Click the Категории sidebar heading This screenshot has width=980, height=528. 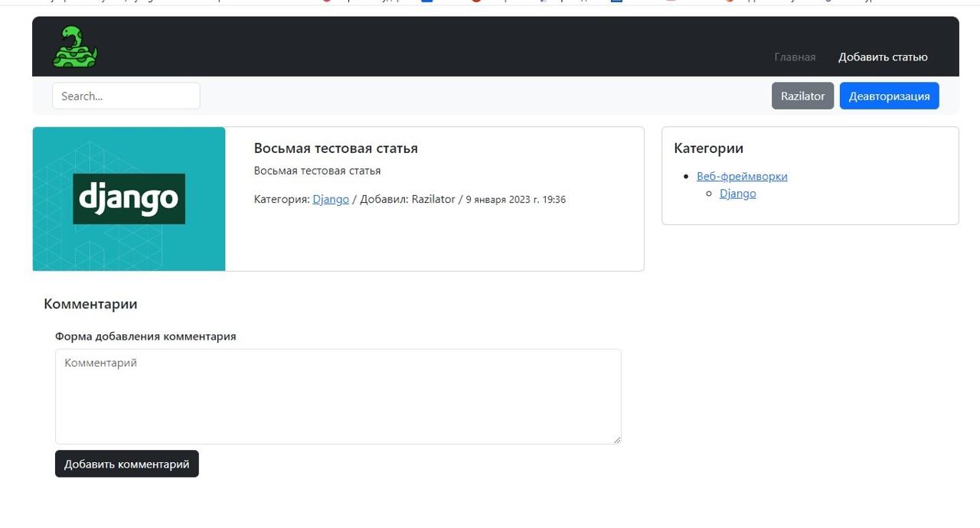point(709,148)
